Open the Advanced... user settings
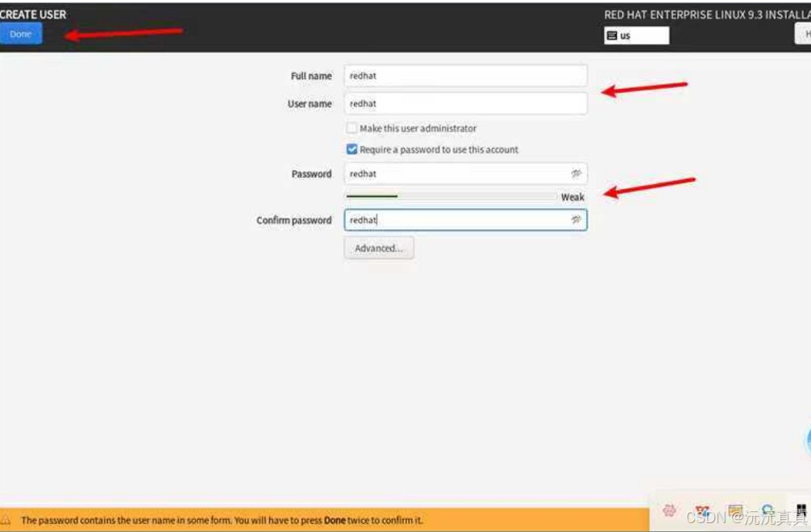This screenshot has height=532, width=811. pyautogui.click(x=379, y=248)
